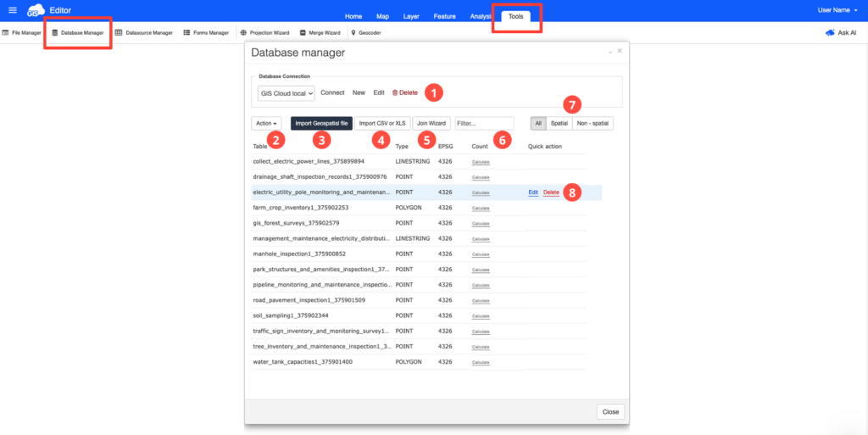This screenshot has height=435, width=868.
Task: Open the Ask AI assistant
Action: click(x=841, y=33)
